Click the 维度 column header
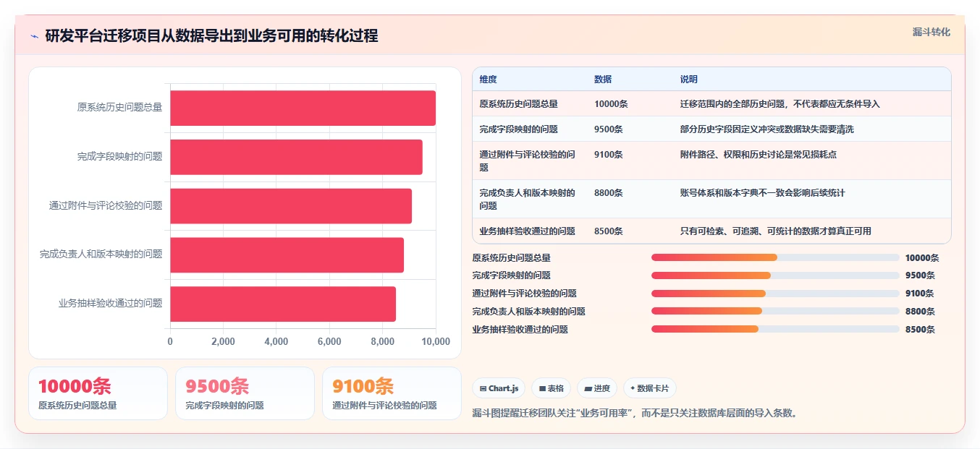The image size is (980, 449). tap(488, 80)
